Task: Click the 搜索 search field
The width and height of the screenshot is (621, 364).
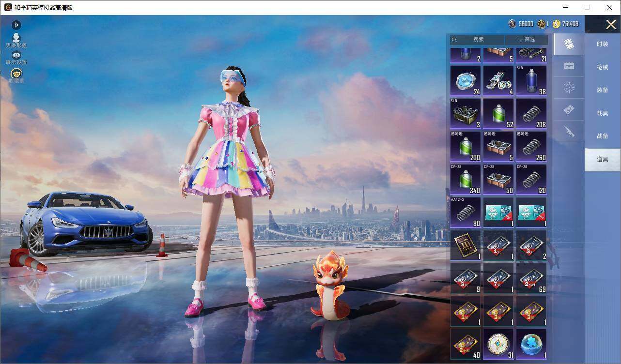Action: coord(477,40)
